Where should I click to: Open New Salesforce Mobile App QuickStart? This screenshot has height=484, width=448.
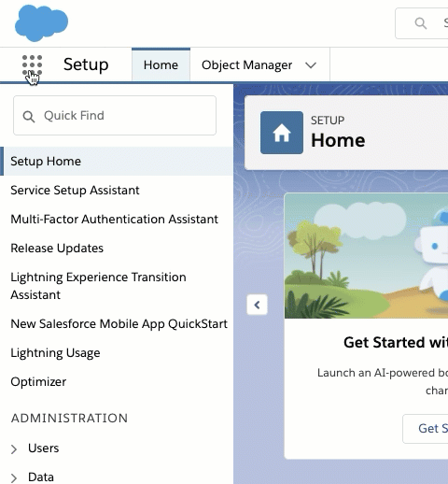tap(119, 324)
